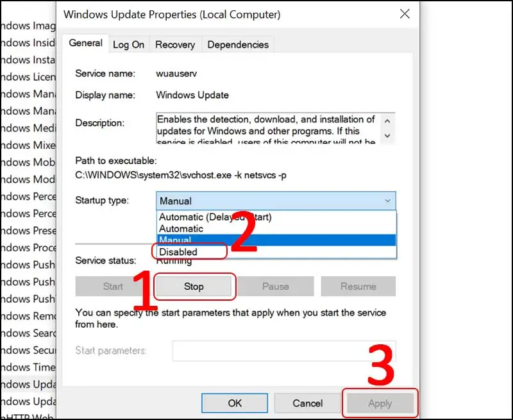Go to the Dependencies tab
This screenshot has height=420, width=513.
click(x=238, y=44)
